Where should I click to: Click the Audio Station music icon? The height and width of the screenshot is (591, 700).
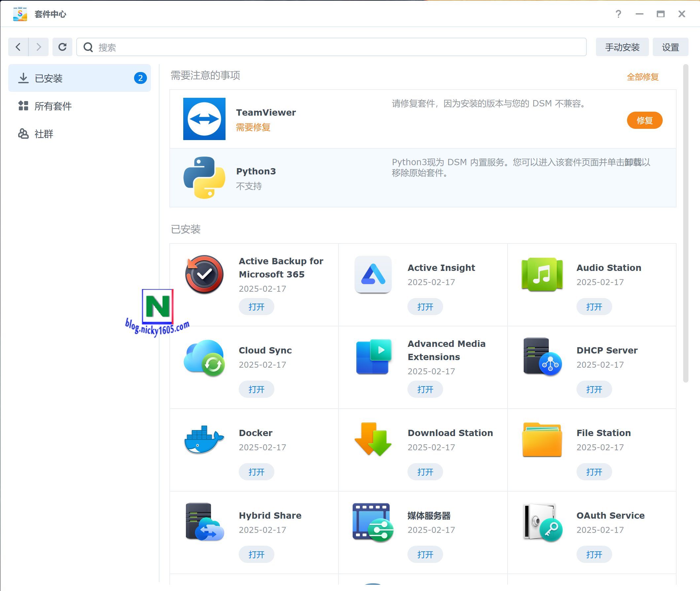click(x=542, y=275)
